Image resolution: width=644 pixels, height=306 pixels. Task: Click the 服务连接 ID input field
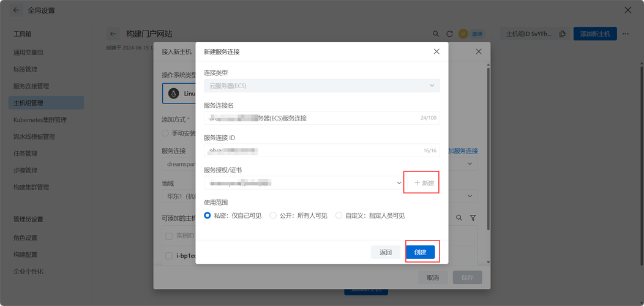tap(322, 151)
